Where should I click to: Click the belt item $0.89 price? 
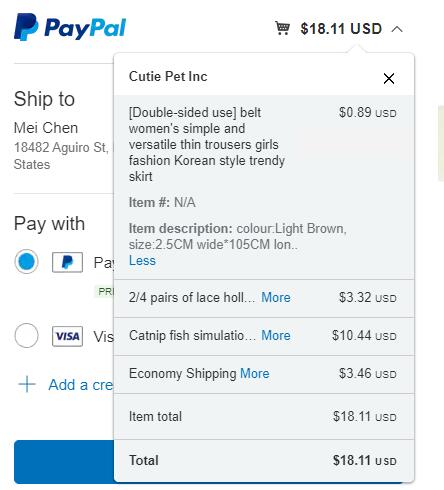(x=367, y=112)
